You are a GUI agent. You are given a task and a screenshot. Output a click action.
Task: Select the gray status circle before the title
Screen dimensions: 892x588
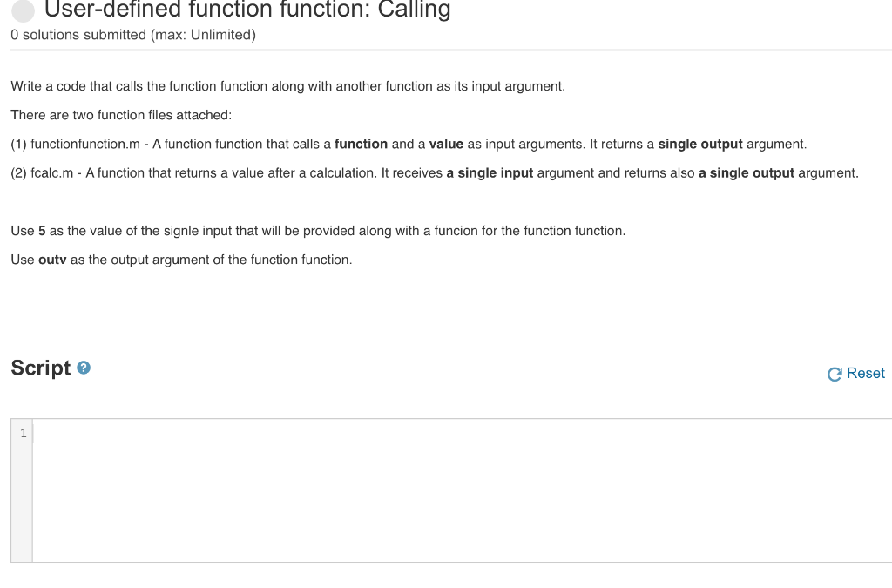22,10
